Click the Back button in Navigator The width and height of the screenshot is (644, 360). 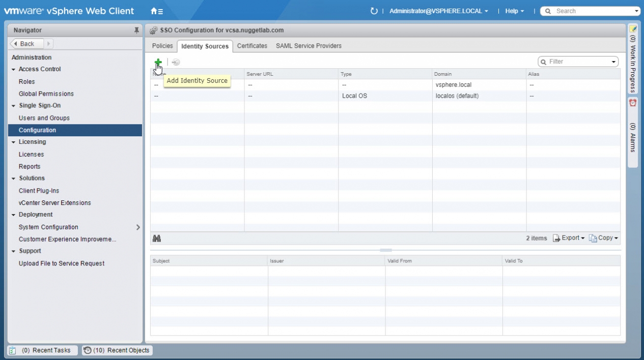click(27, 44)
